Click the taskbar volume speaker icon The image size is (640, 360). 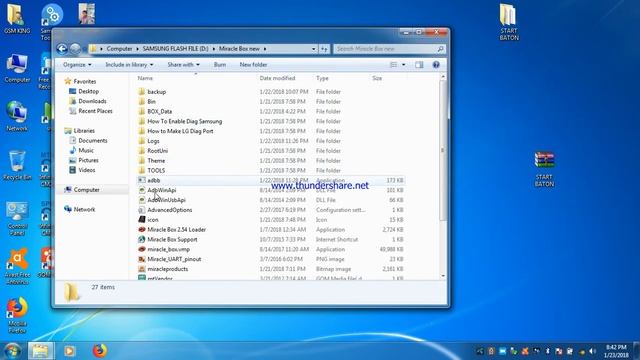pyautogui.click(x=592, y=351)
